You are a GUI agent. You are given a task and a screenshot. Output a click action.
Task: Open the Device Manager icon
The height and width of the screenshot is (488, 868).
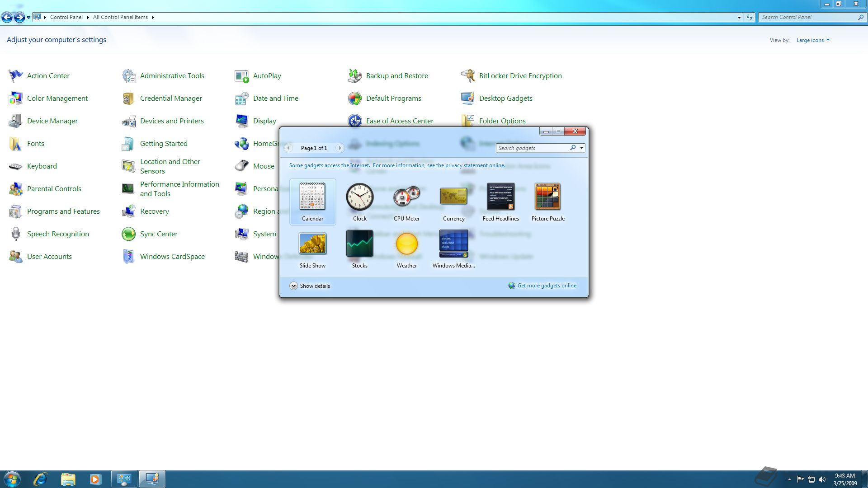(16, 121)
